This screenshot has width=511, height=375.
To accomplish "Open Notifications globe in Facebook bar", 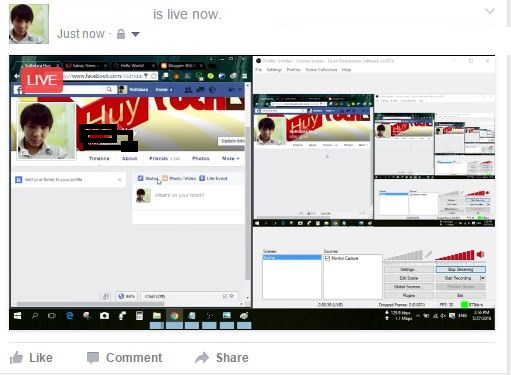I will click(212, 90).
